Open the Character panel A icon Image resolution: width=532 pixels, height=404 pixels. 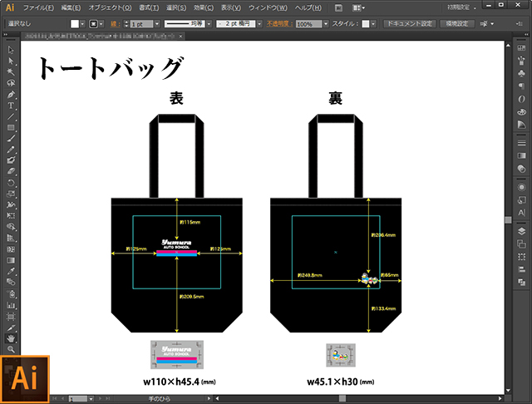tap(521, 213)
